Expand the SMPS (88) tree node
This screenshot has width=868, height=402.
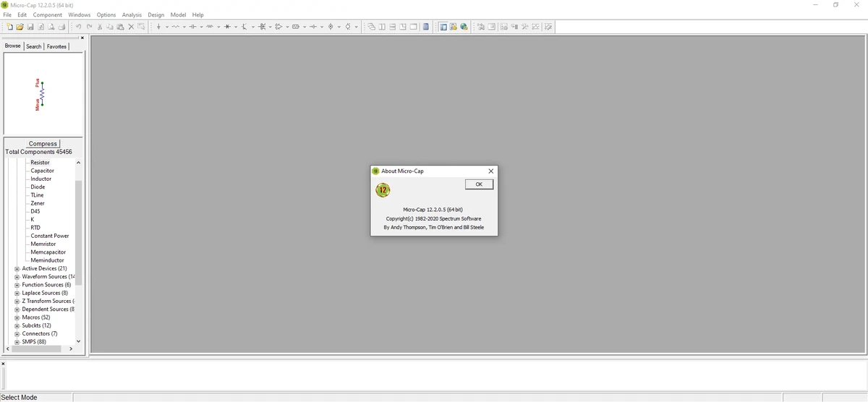17,341
